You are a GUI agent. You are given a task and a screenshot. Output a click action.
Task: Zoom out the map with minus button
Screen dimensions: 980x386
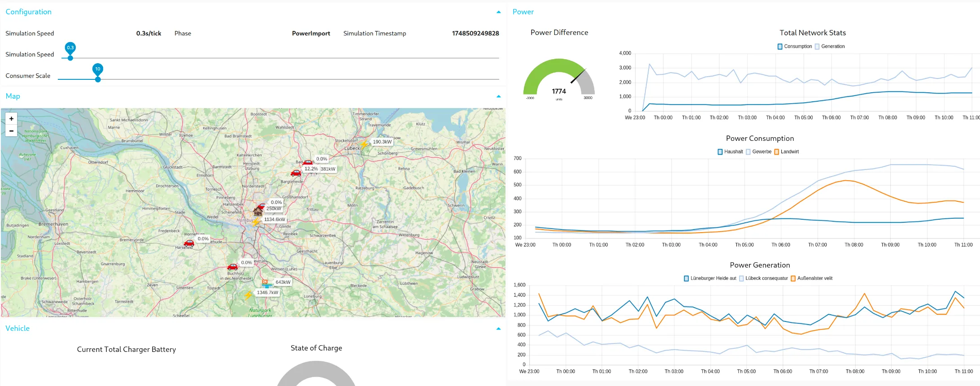pos(11,130)
